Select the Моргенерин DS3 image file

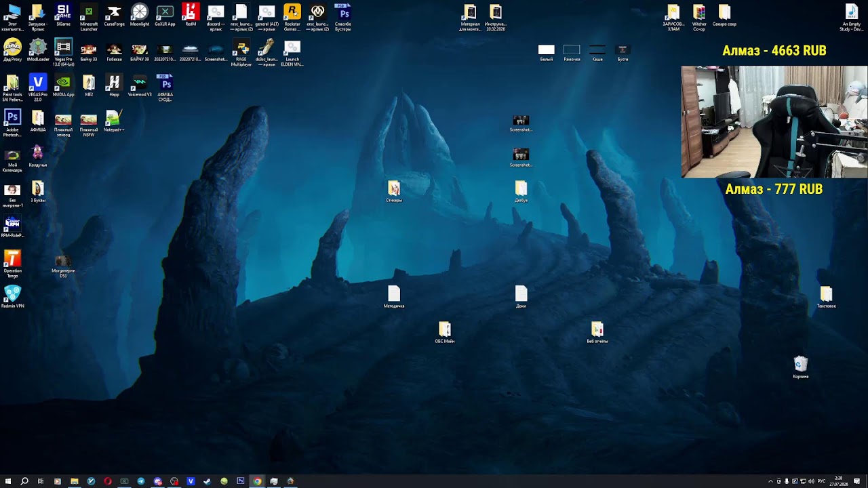[x=63, y=265]
